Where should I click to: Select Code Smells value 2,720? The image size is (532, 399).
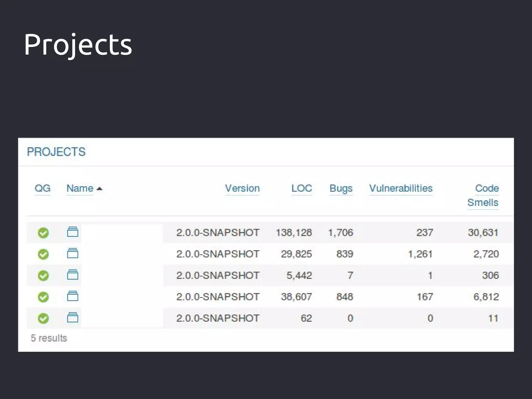[x=486, y=254]
